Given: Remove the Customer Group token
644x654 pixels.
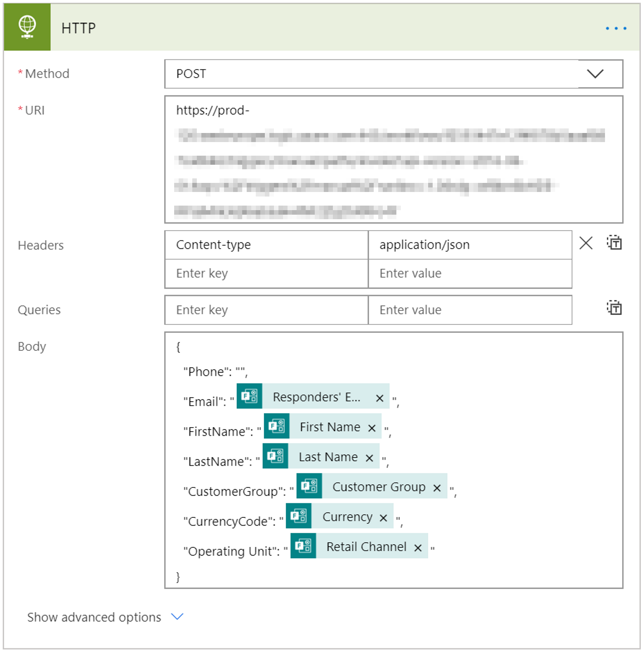Looking at the screenshot, I should point(437,488).
